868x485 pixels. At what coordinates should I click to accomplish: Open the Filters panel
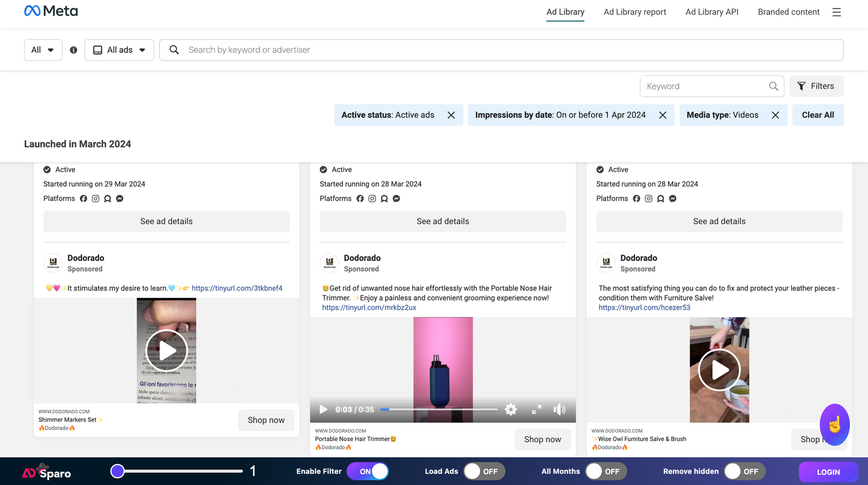(816, 86)
